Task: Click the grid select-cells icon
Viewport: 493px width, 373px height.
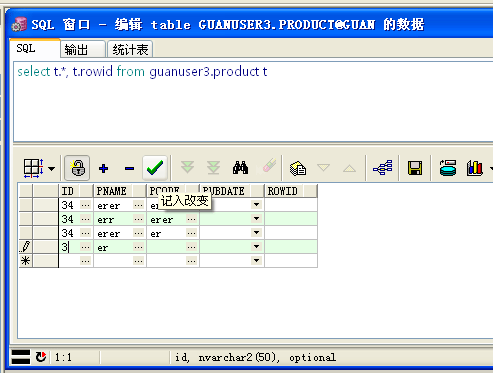Action: (33, 168)
